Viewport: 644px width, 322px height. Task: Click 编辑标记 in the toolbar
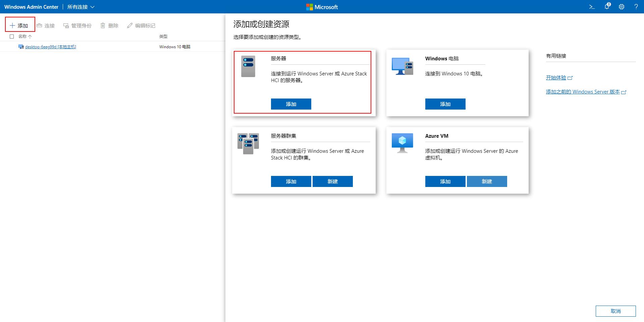(141, 25)
